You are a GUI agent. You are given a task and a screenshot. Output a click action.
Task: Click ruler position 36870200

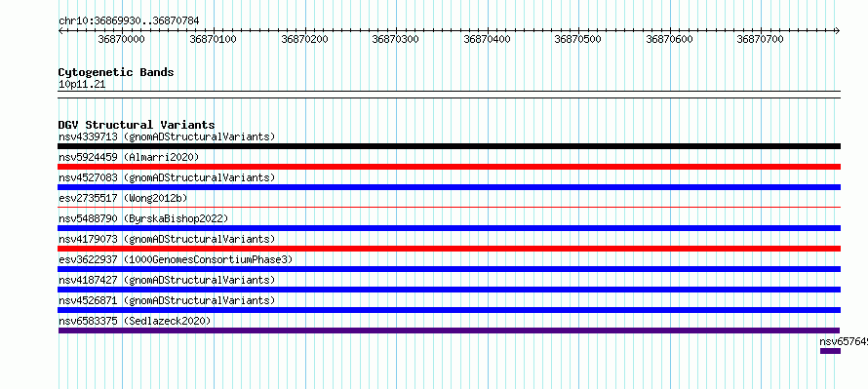[304, 39]
